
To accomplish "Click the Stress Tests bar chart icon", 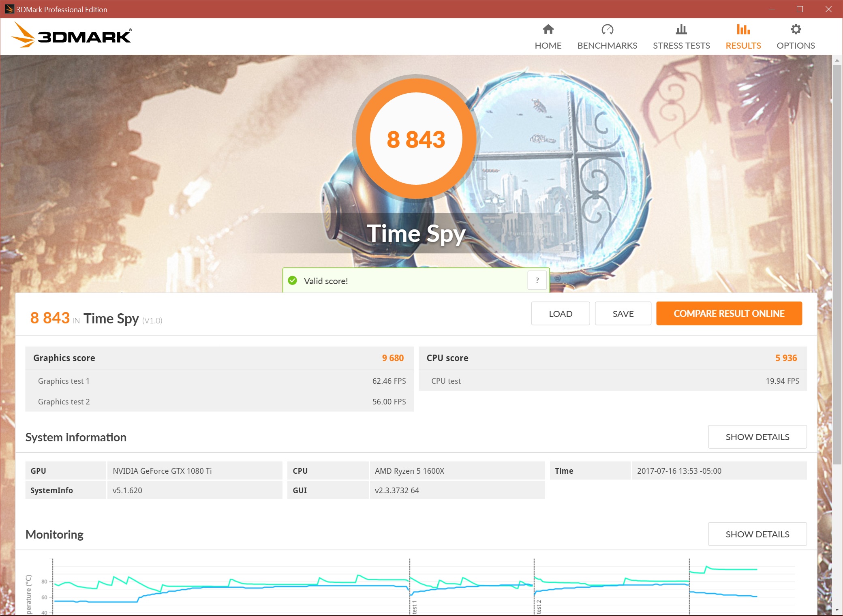I will [x=681, y=30].
